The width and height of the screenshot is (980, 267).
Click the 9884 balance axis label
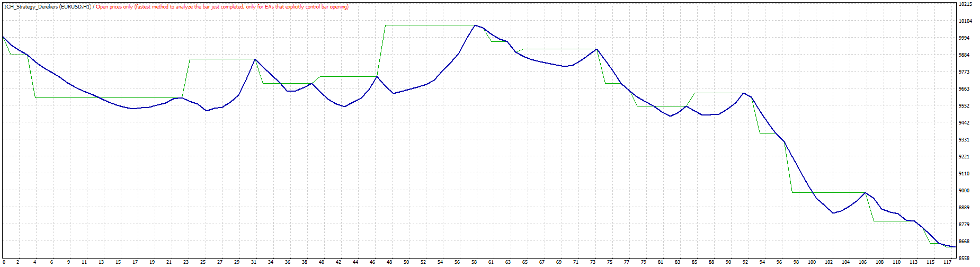(x=964, y=55)
